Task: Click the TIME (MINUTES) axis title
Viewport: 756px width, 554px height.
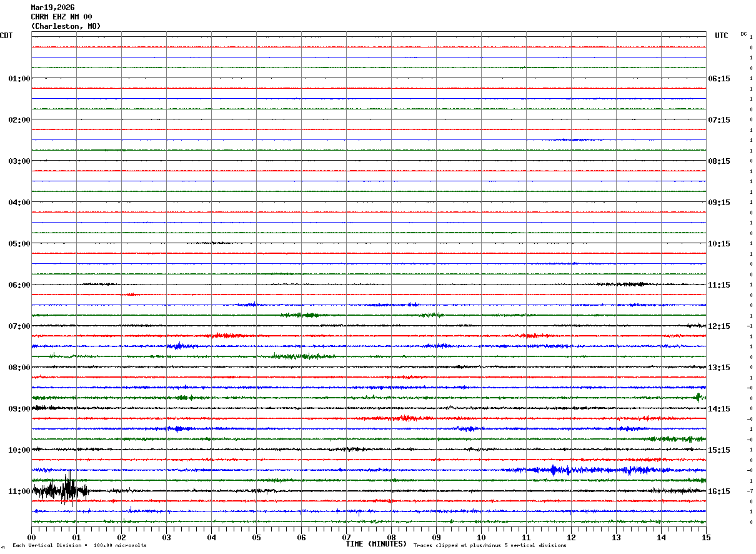Action: click(x=376, y=544)
